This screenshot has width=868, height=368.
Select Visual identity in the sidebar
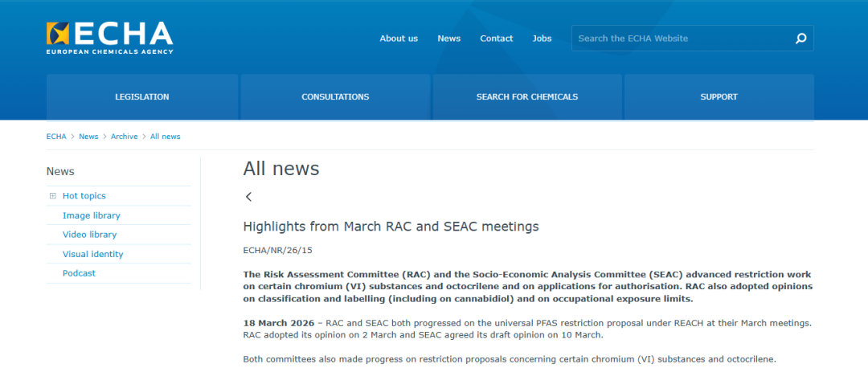tap(93, 254)
